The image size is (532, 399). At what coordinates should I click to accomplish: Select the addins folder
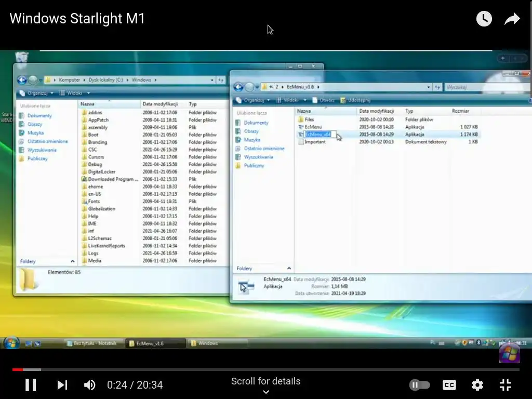point(95,113)
